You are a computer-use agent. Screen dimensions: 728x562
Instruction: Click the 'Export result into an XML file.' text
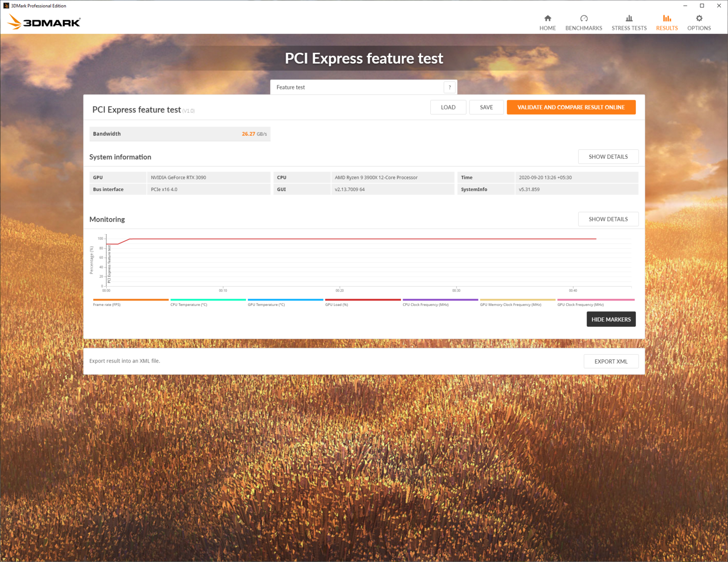point(125,361)
